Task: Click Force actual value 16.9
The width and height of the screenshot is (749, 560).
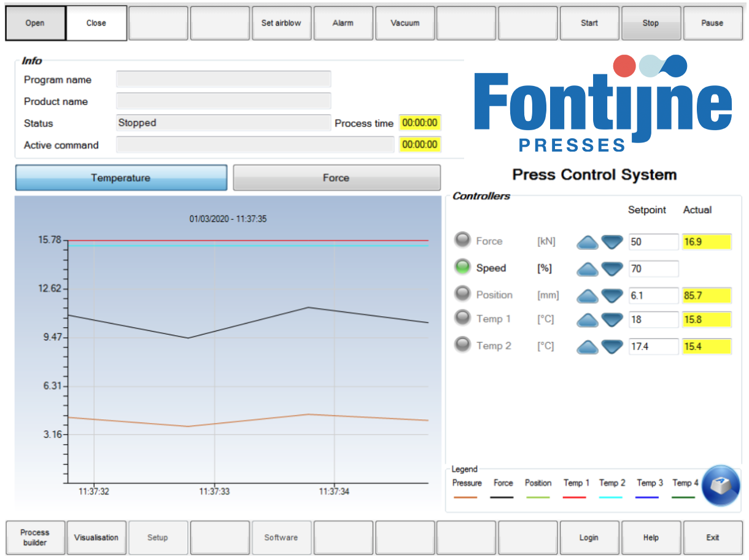Action: [707, 242]
